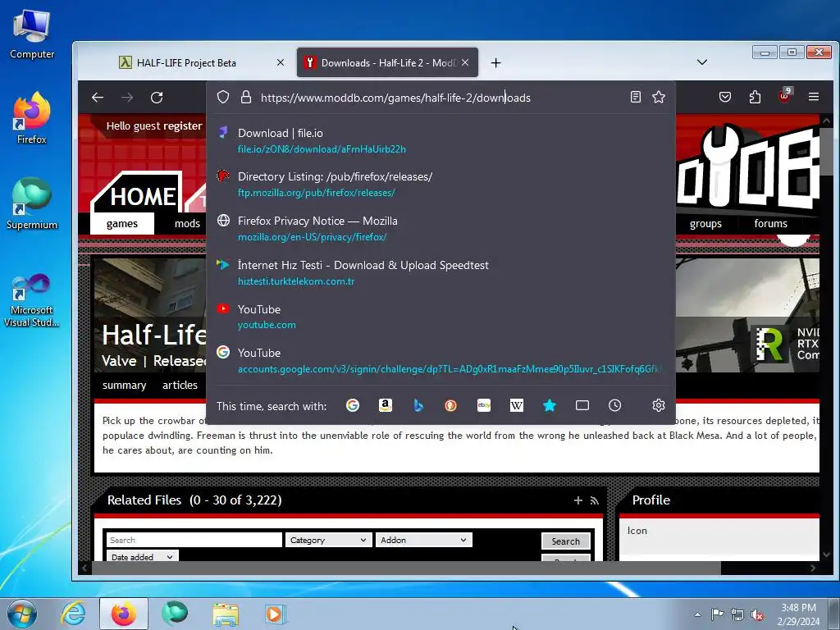This screenshot has width=840, height=630.
Task: Show hidden tray icons arrow
Action: (697, 614)
